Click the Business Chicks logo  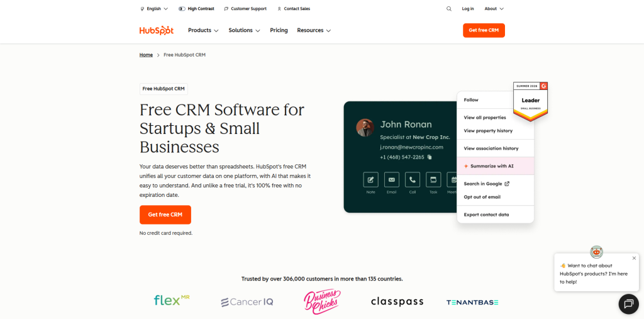(x=322, y=301)
